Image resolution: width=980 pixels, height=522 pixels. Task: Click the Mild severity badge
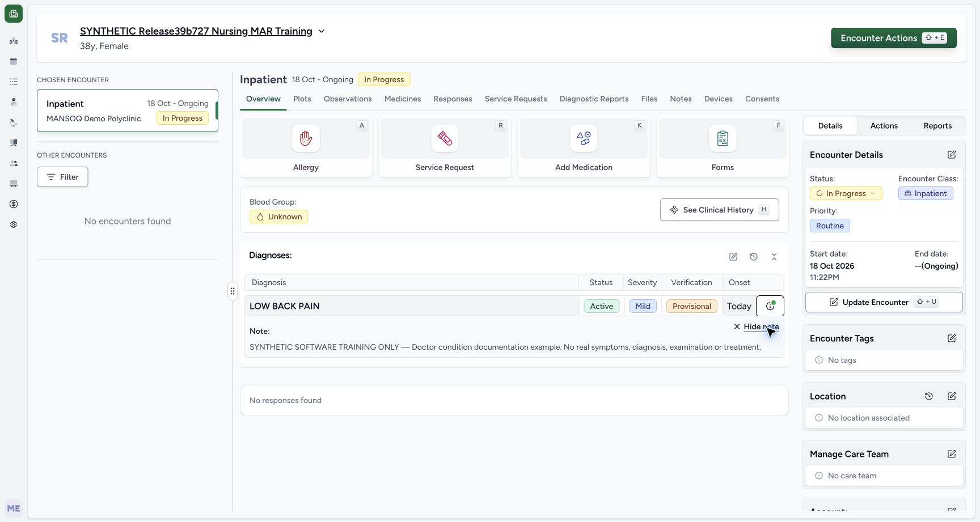(643, 306)
